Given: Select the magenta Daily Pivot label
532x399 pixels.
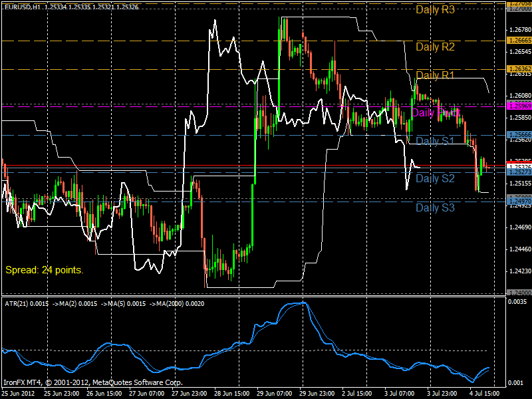Looking at the screenshot, I should point(435,112).
